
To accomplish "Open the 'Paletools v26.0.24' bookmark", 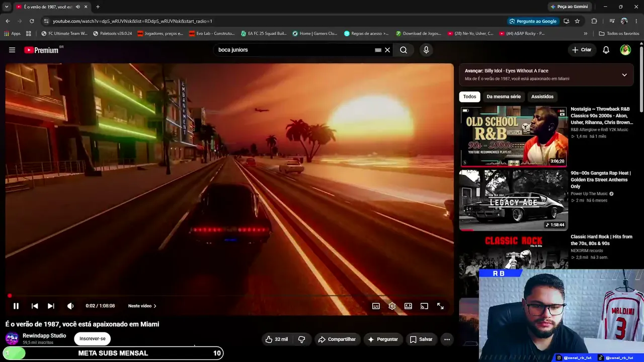I will [113, 34].
